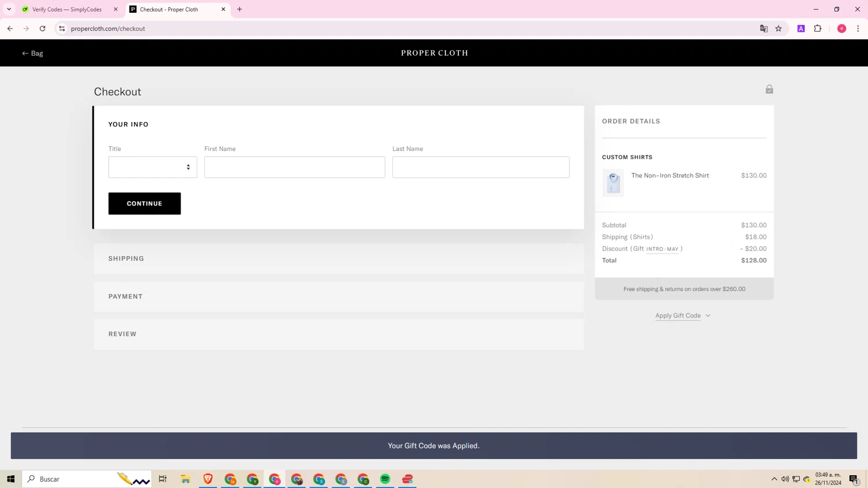Open the volume control
This screenshot has height=488, width=868.
tap(785, 479)
